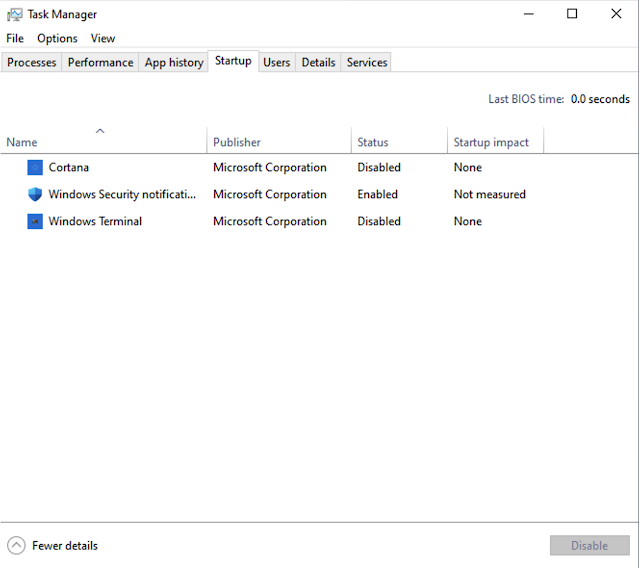Click Windows Security's Microsoft Corporation publisher cell
The image size is (639, 568).
coord(270,194)
